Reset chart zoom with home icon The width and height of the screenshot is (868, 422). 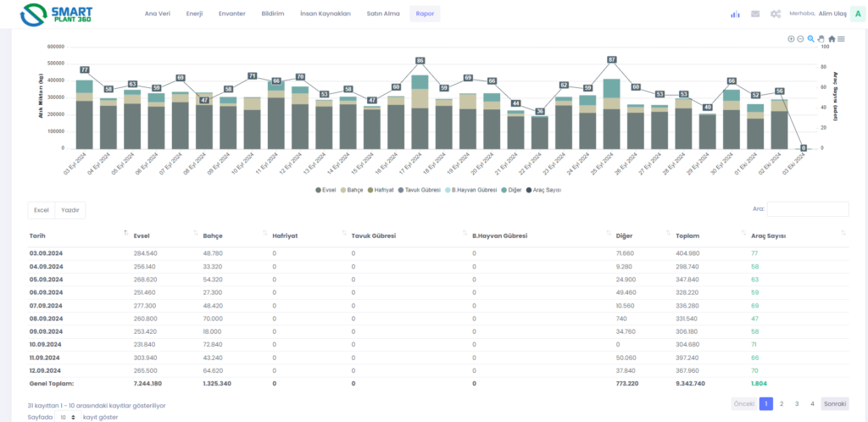pos(832,39)
